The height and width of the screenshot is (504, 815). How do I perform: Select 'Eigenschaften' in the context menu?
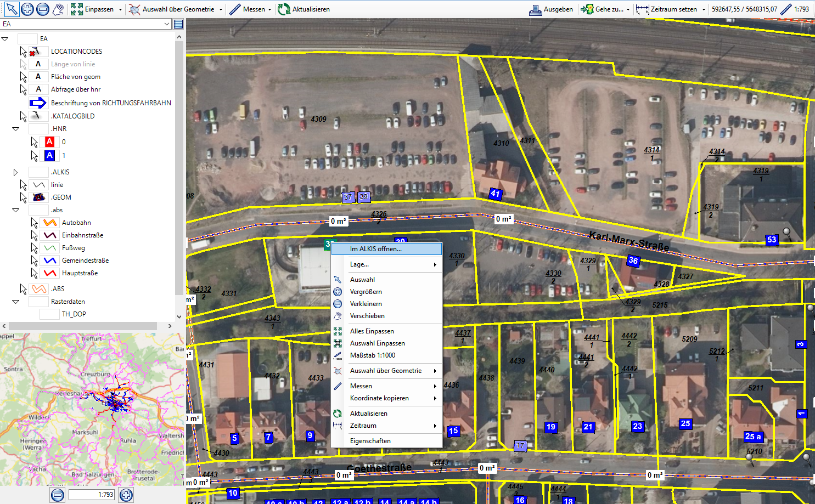point(370,441)
